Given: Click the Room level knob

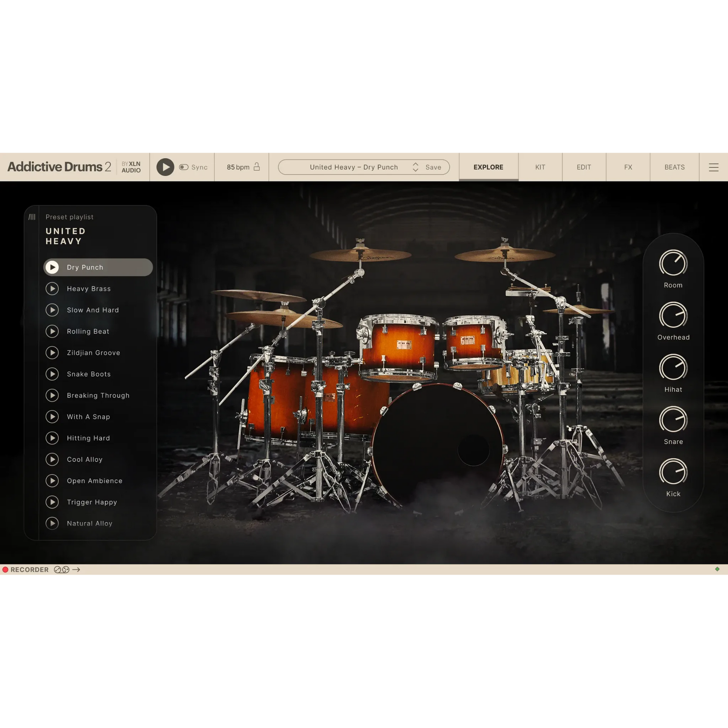Looking at the screenshot, I should (x=673, y=263).
